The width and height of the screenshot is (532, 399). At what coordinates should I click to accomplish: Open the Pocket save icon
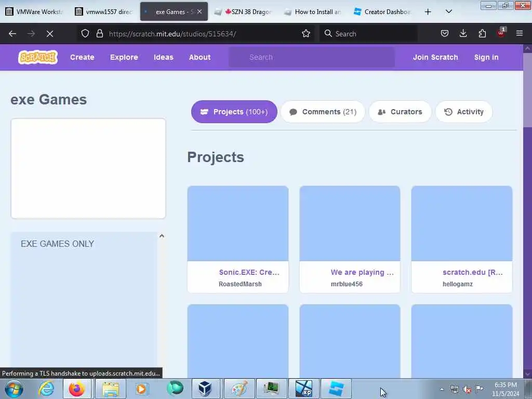coord(445,34)
